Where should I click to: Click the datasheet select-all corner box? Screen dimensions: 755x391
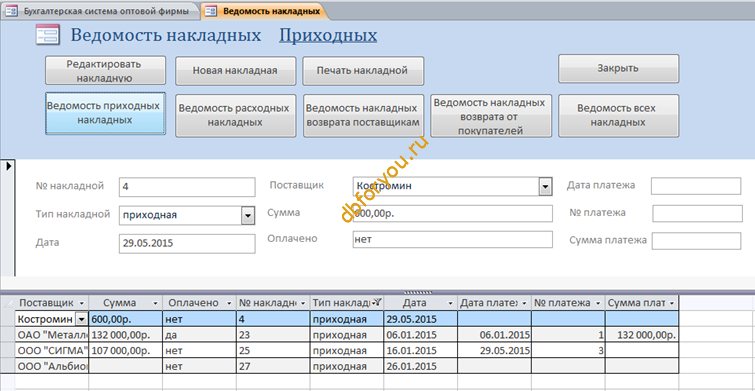(8, 303)
